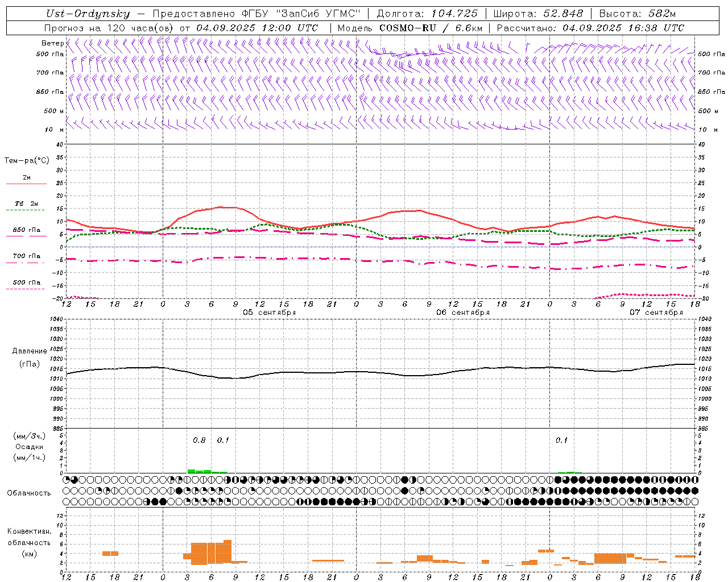728x582 pixels.
Task: Click the (мм/3ч.) units label
Action: [29, 436]
